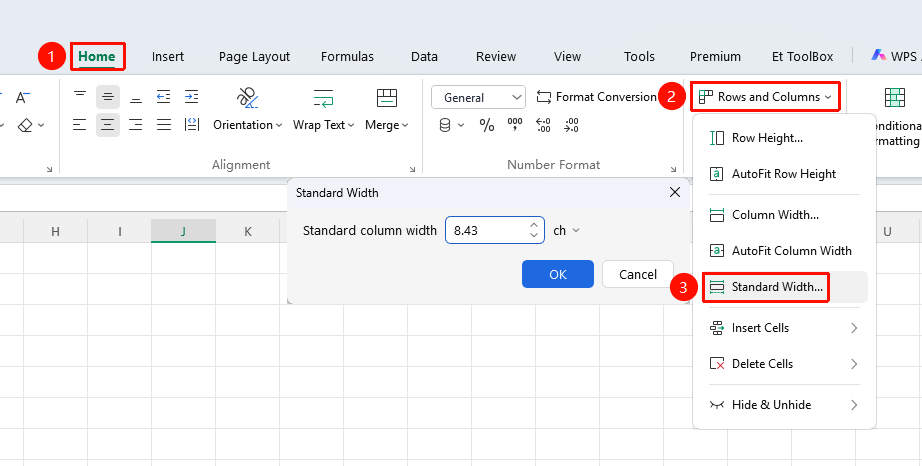Viewport: 922px width, 466px height.
Task: Click Format Conversion button
Action: point(596,97)
